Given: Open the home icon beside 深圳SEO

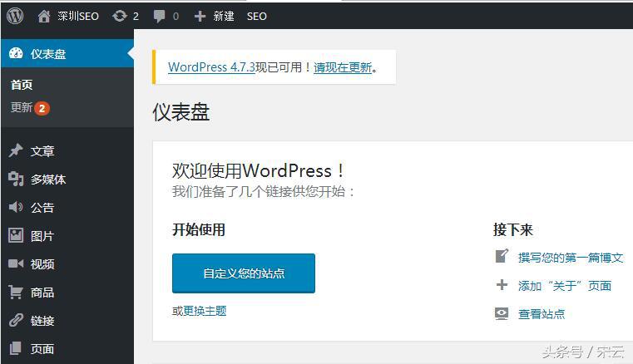Looking at the screenshot, I should 44,16.
